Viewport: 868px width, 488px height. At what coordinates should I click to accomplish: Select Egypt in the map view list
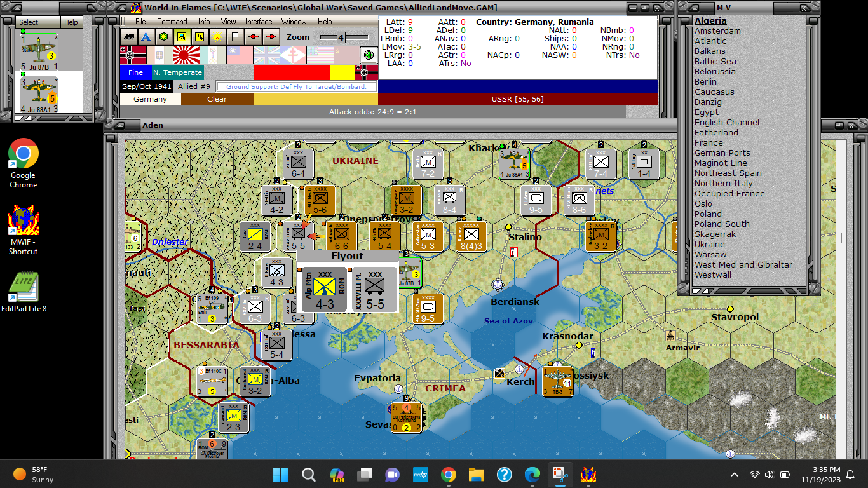[707, 112]
